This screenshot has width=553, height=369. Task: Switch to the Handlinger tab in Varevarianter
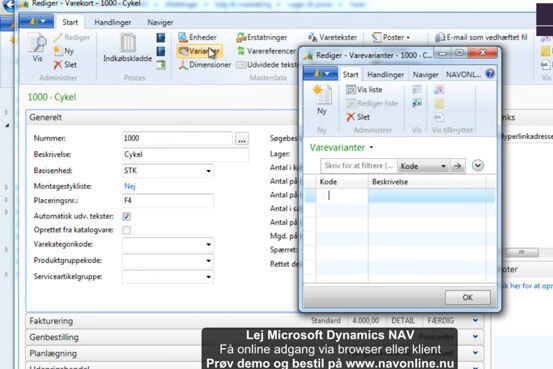click(385, 75)
